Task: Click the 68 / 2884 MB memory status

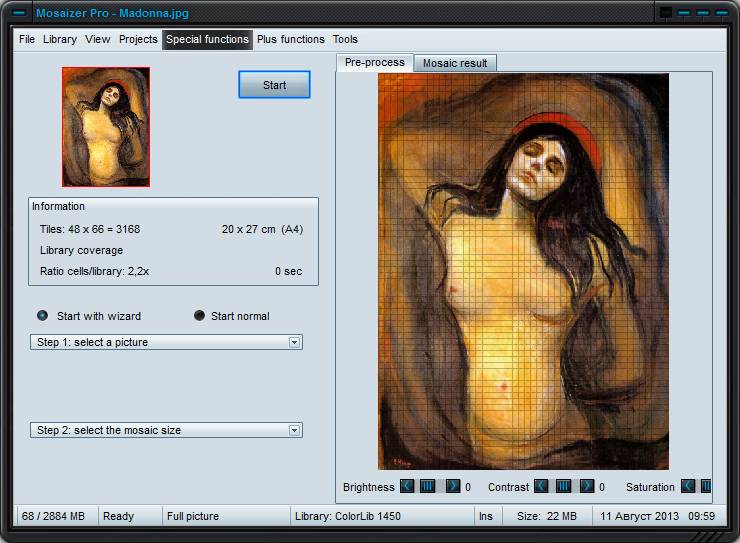Action: click(x=53, y=516)
